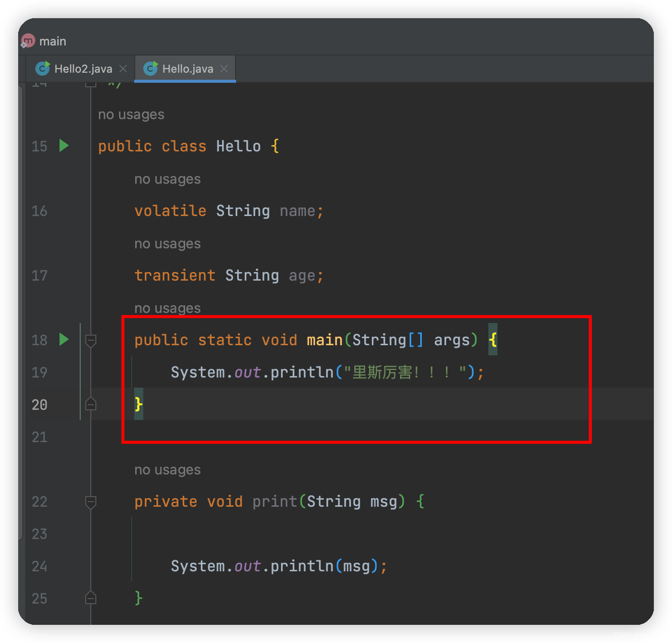Viewport: 672px width, 643px height.
Task: Click the 'volatile' keyword
Action: [x=170, y=211]
